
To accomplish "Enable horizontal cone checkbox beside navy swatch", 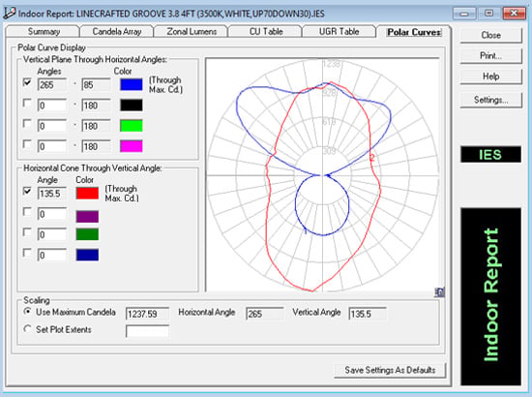I will pyautogui.click(x=27, y=253).
